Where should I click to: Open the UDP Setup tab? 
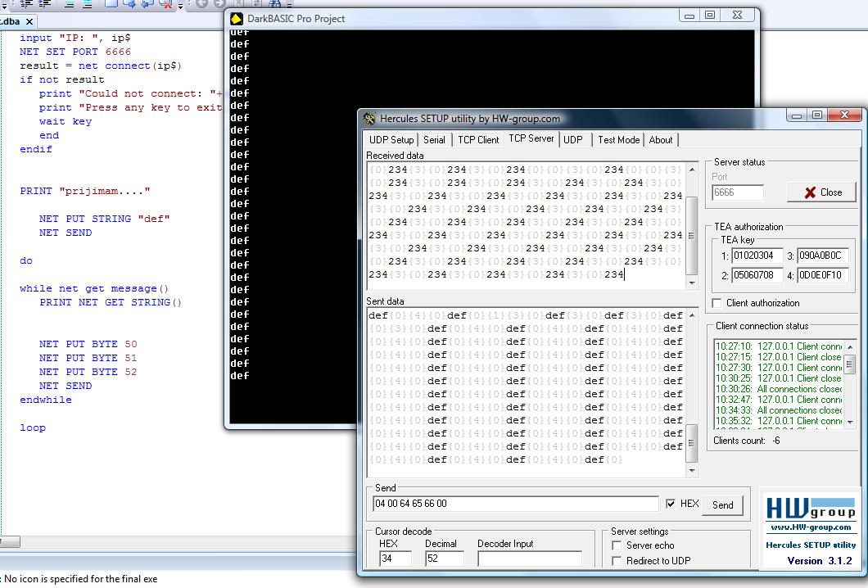(391, 139)
